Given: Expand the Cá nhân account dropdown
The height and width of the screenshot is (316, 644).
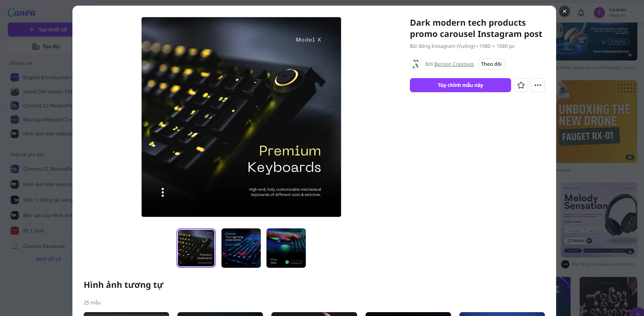Looking at the screenshot, I should pos(632,13).
